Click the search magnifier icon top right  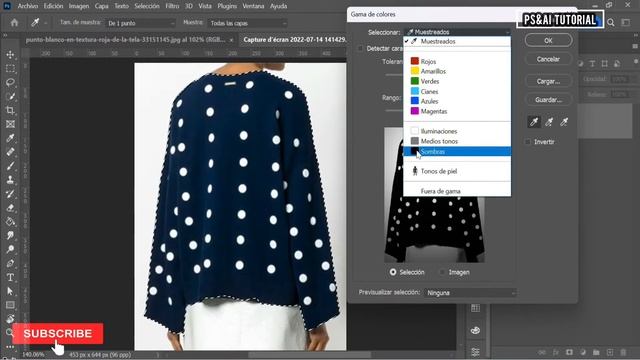tap(611, 23)
